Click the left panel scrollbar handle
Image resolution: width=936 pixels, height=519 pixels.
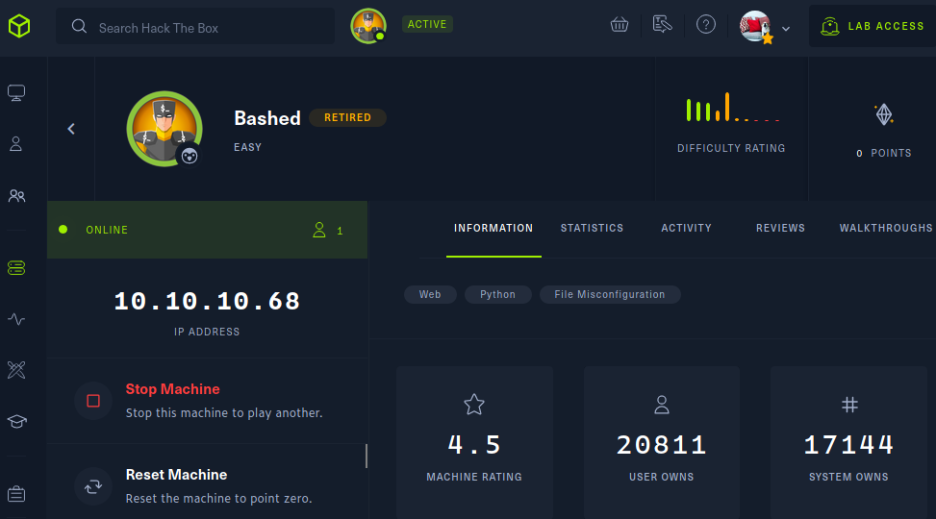click(x=366, y=456)
